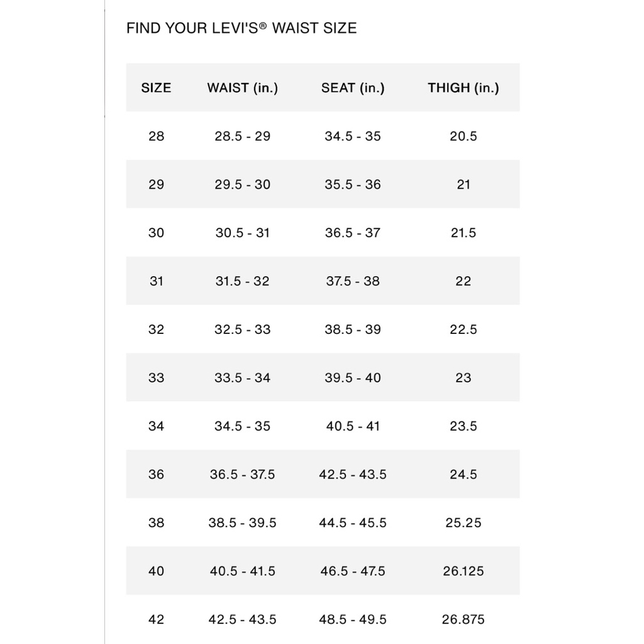Select the size 40 row label
Viewport: 644px width, 644px height.
click(x=156, y=571)
